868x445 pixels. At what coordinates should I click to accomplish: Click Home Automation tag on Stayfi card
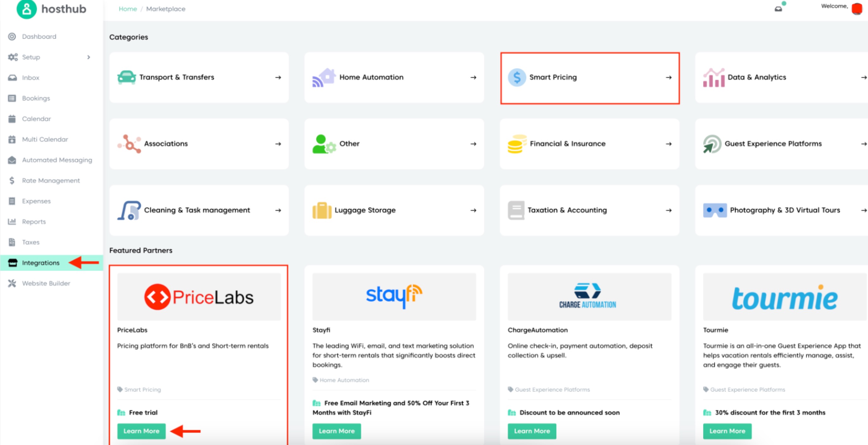(x=341, y=380)
